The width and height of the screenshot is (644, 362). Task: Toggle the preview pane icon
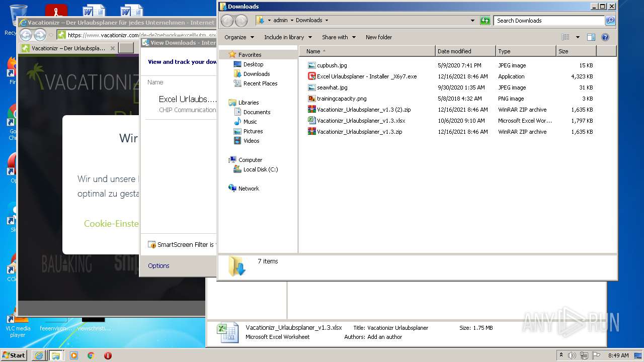tap(591, 37)
